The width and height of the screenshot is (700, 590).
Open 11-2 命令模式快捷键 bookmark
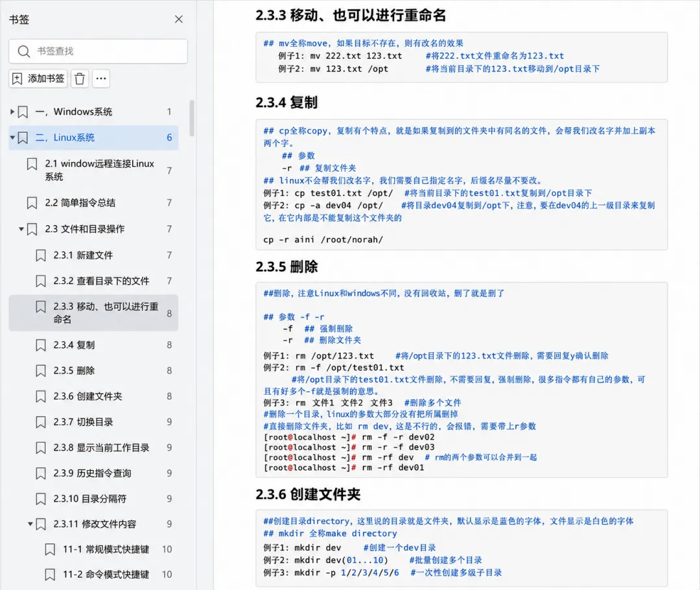coord(93,575)
